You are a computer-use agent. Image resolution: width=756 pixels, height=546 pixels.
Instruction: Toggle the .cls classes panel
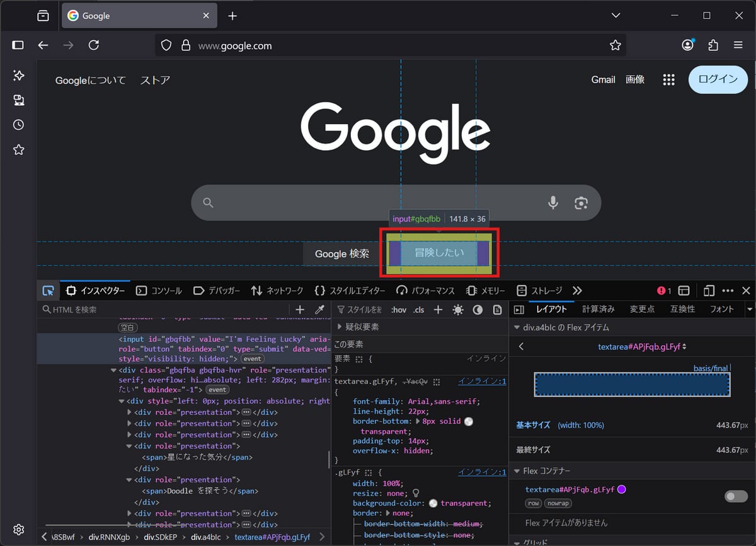(x=419, y=310)
